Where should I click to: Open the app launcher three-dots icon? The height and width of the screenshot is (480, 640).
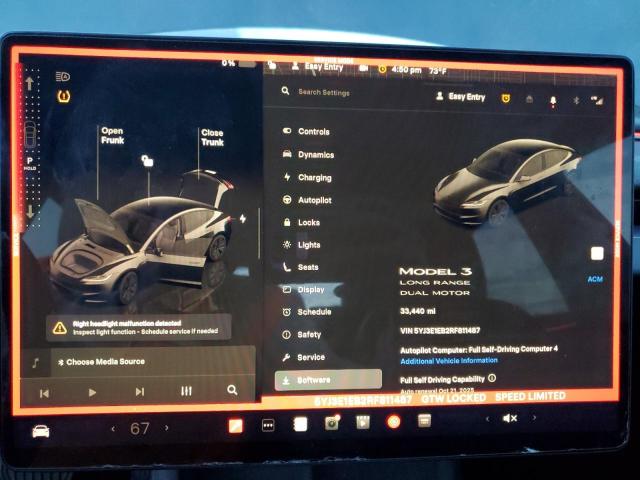[268, 425]
